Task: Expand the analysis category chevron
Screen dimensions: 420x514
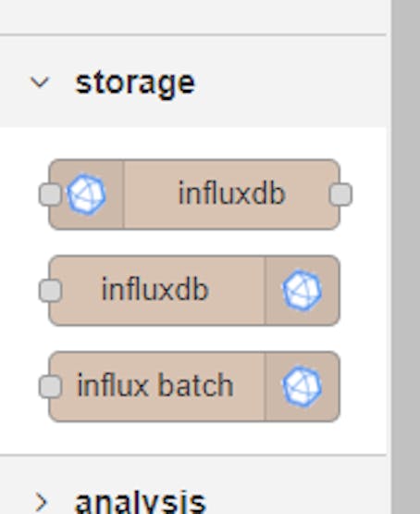Action: (x=41, y=502)
